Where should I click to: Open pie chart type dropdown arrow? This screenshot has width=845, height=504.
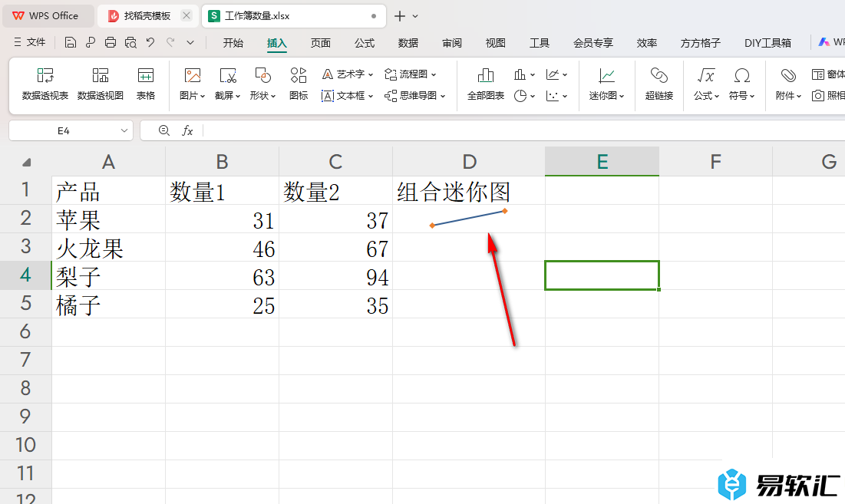(533, 97)
